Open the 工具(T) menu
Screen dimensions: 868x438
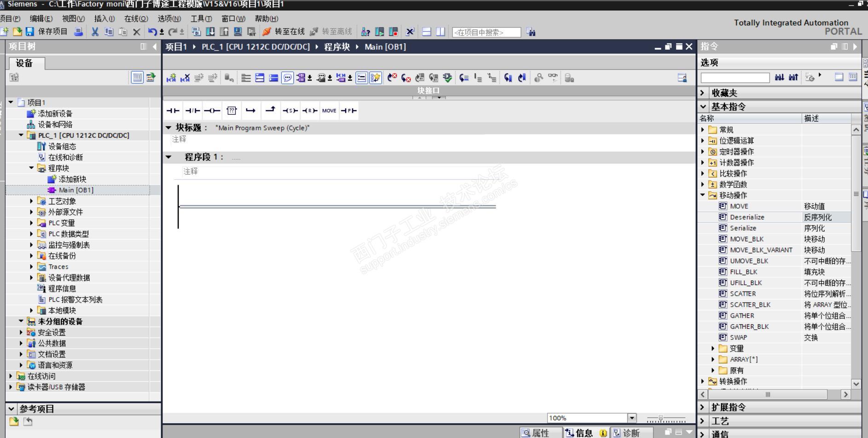click(x=201, y=18)
